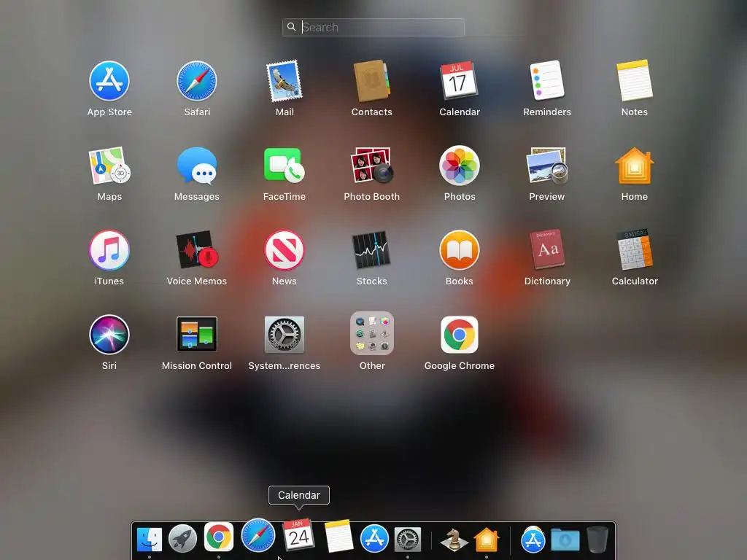The height and width of the screenshot is (560, 747).
Task: Click the "System...rences" label
Action: click(x=285, y=366)
